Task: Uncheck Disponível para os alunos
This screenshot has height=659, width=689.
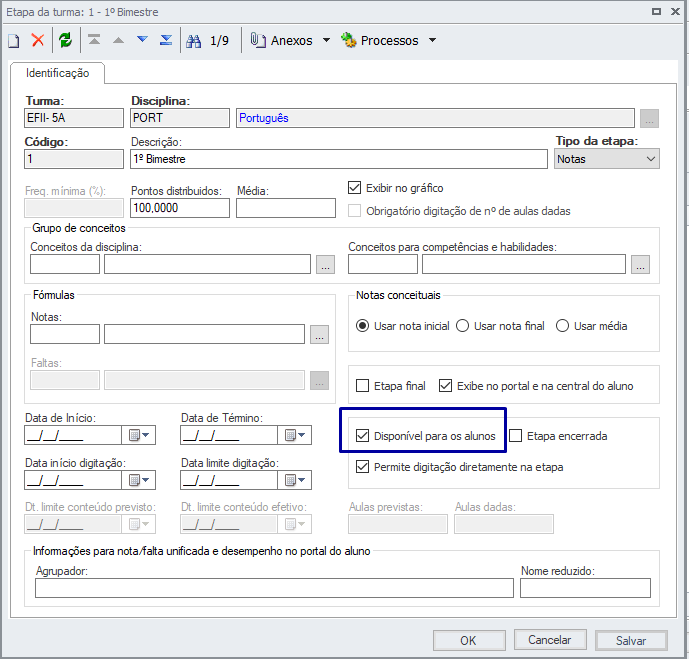Action: 362,436
